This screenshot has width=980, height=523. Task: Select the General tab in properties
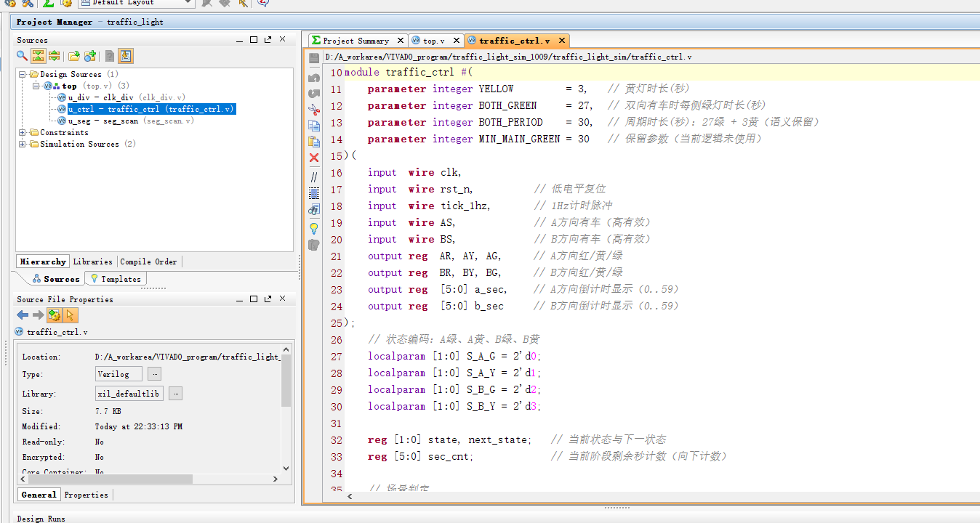click(x=39, y=495)
